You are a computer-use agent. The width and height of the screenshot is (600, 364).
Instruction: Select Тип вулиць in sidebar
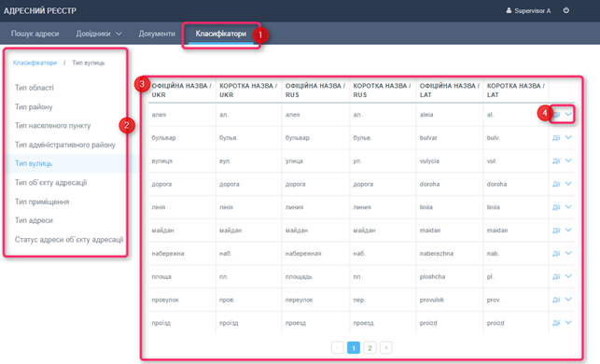point(34,163)
